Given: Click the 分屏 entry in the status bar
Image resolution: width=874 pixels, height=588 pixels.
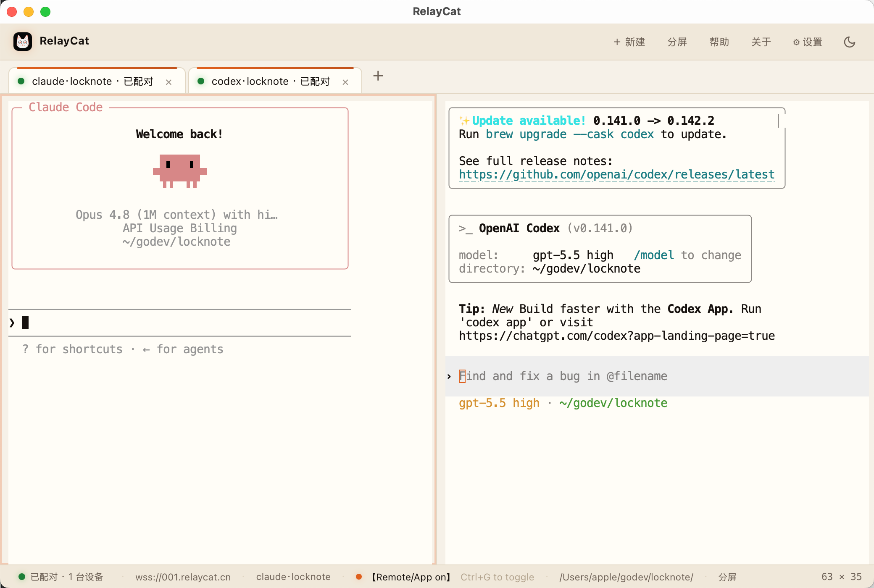Looking at the screenshot, I should [x=727, y=577].
